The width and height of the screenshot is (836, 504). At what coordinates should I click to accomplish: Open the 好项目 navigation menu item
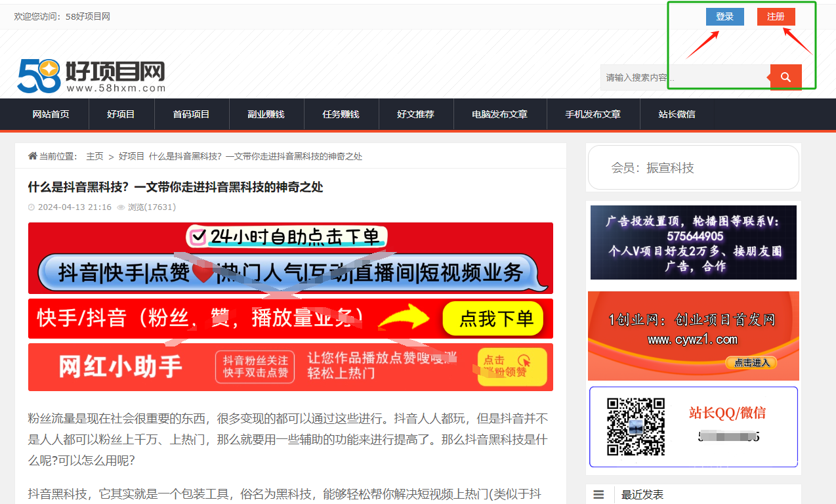(x=121, y=114)
